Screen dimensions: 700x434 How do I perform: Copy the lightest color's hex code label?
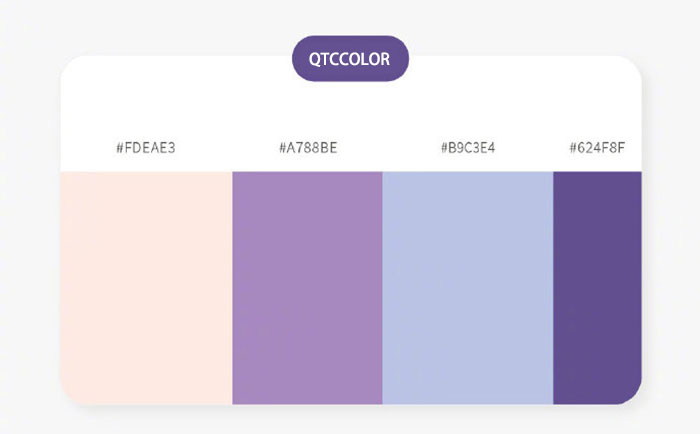point(146,148)
